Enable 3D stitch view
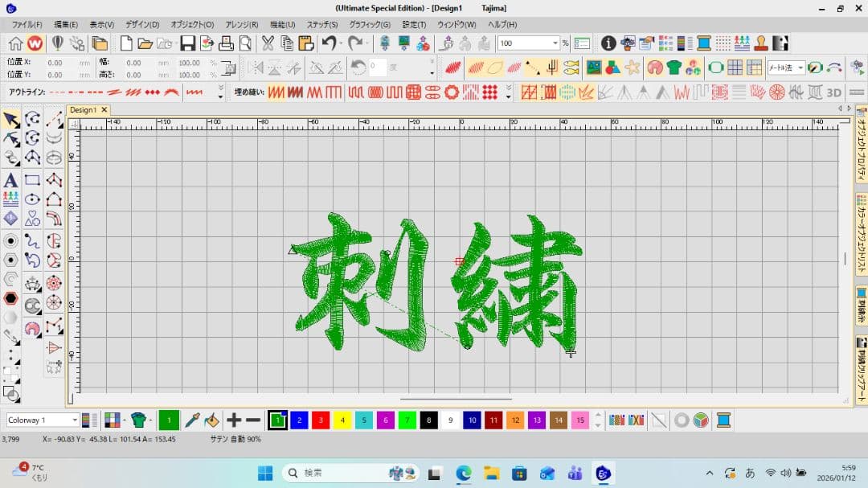This screenshot has height=488, width=868. tap(832, 92)
